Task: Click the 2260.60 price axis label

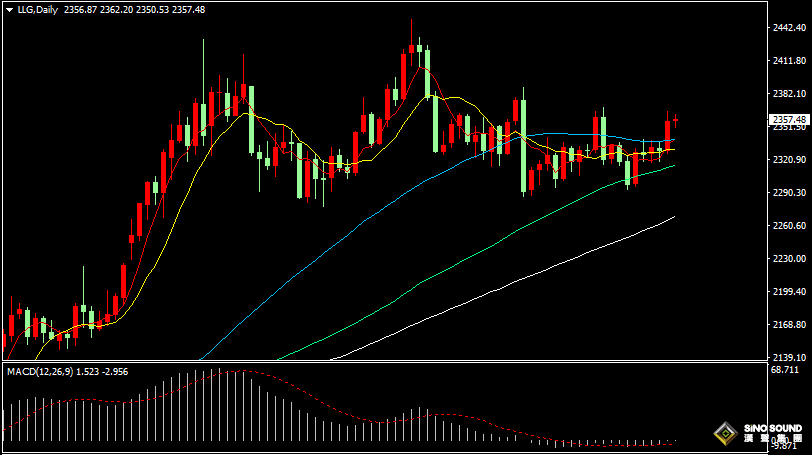Action: click(789, 226)
